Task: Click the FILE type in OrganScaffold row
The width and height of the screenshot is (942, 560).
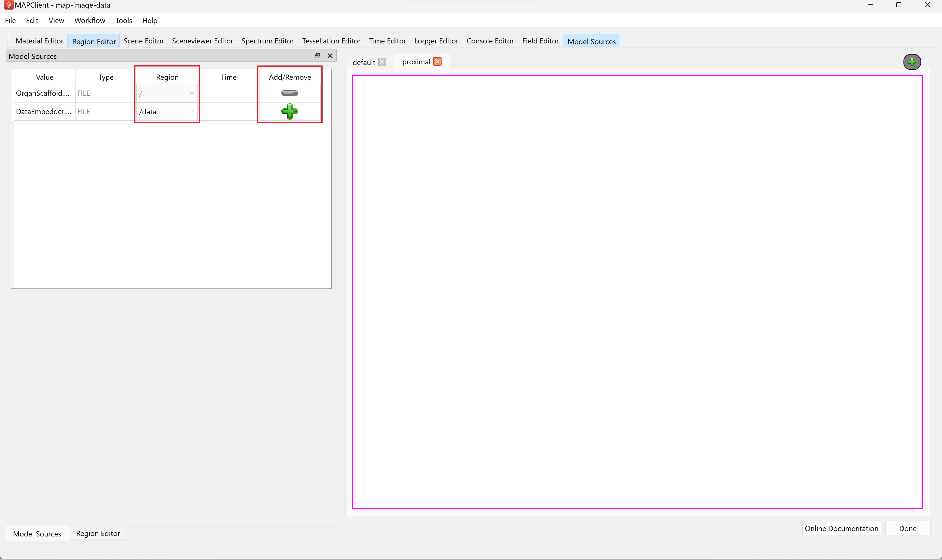Action: 106,93
